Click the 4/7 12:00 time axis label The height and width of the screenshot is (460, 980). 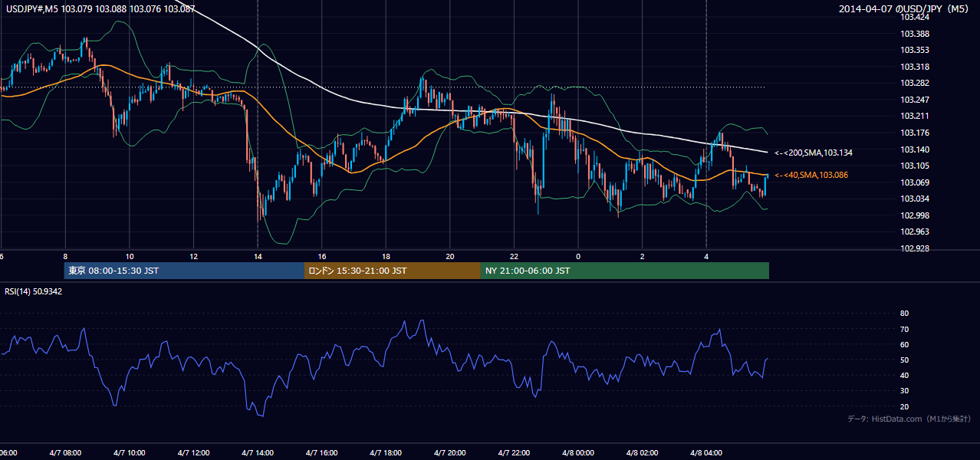coord(193,453)
